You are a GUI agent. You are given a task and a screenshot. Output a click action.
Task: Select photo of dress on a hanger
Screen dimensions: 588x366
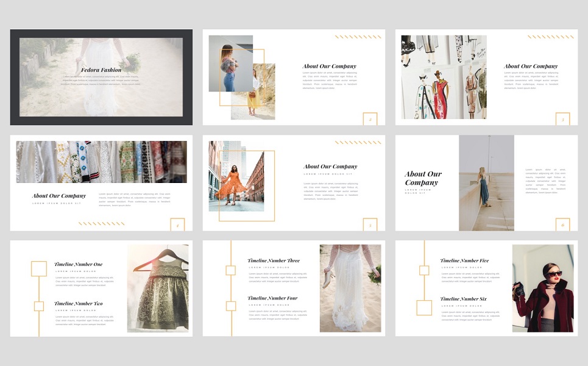click(x=158, y=289)
